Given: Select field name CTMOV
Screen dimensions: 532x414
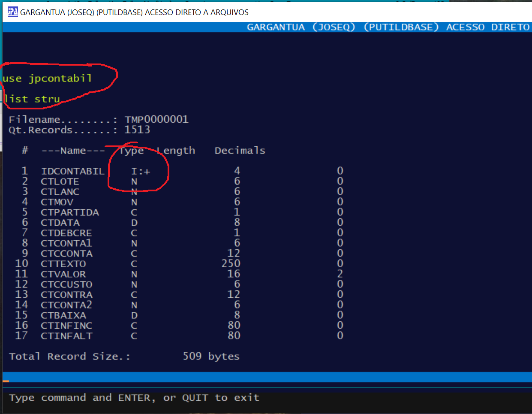Looking at the screenshot, I should pos(57,202).
